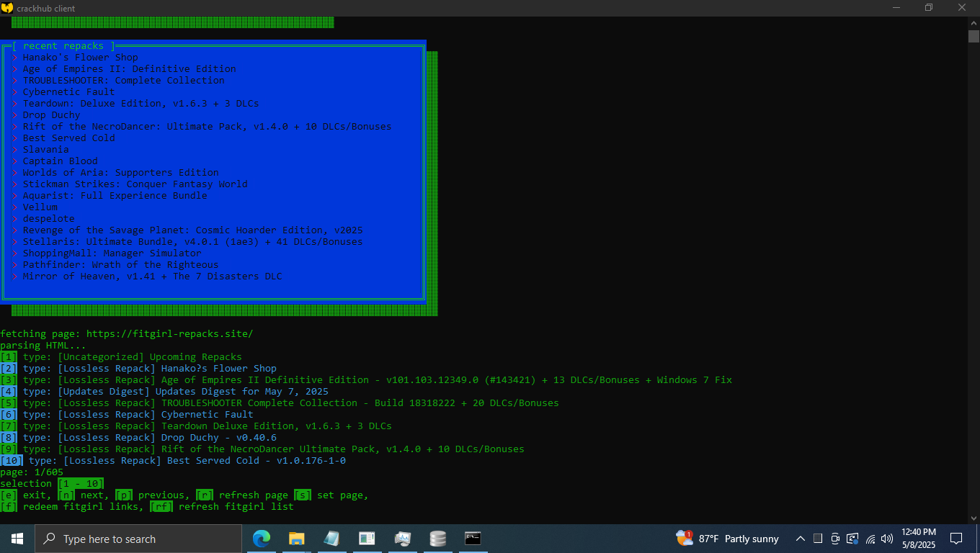Click Teardown: Deluxe Edition in recent repacks
The image size is (980, 553).
pyautogui.click(x=141, y=103)
